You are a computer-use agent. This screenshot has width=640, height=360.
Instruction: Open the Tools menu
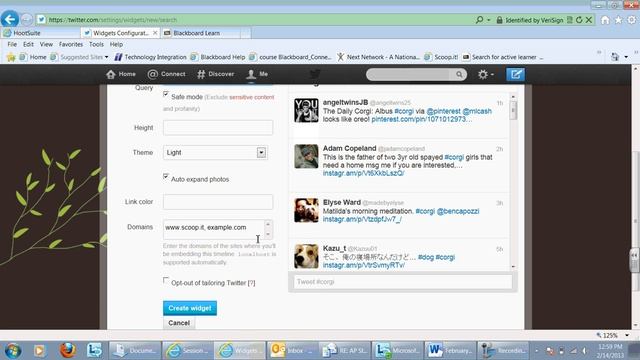coord(96,44)
